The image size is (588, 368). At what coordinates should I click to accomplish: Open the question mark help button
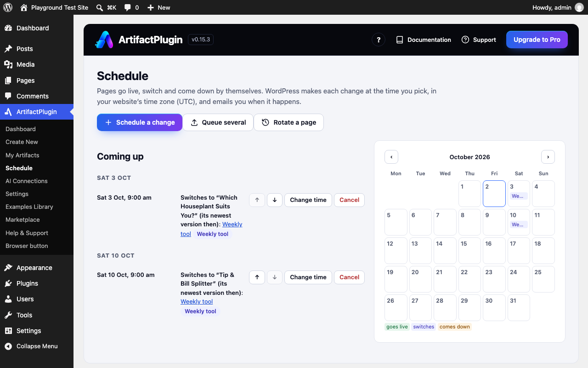pyautogui.click(x=379, y=40)
